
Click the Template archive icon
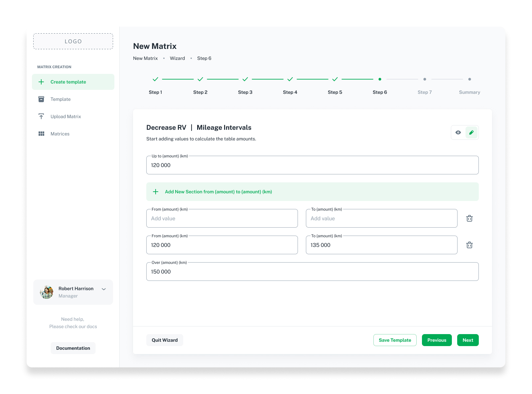pos(41,99)
